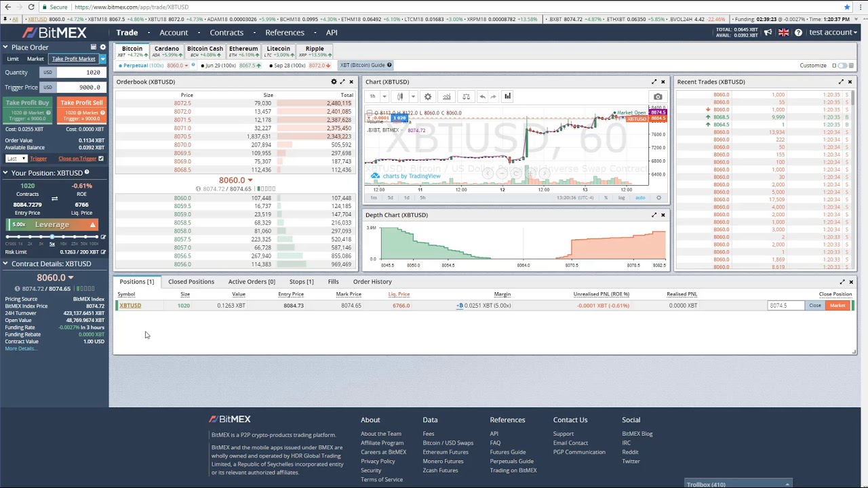Click Take Profit Sell button

[81, 110]
